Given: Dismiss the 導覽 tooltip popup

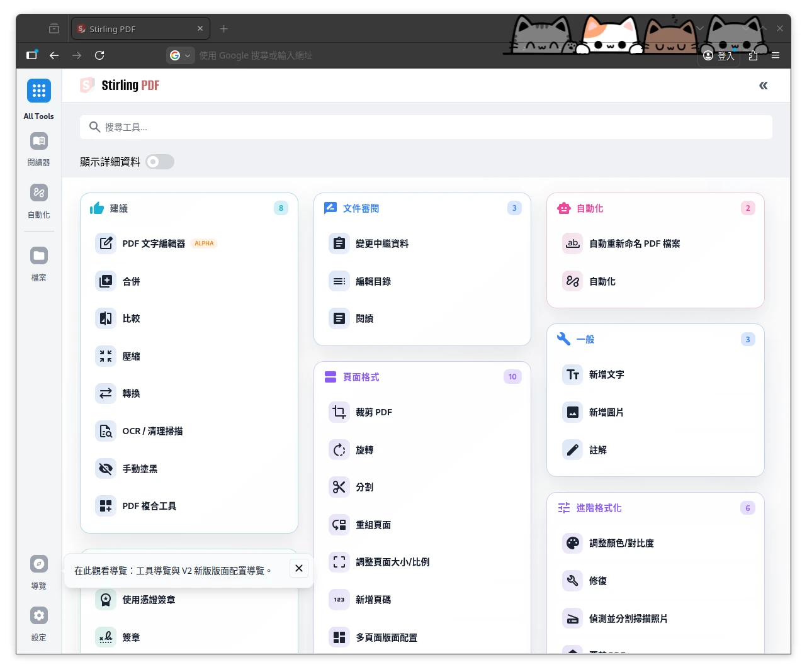Looking at the screenshot, I should click(x=299, y=568).
